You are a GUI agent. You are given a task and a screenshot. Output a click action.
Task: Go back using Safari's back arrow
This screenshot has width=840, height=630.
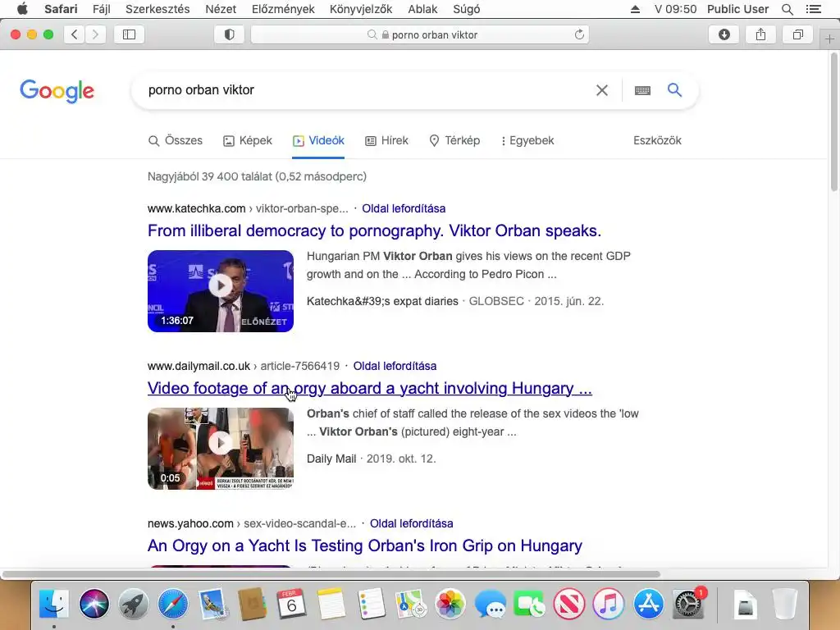75,34
